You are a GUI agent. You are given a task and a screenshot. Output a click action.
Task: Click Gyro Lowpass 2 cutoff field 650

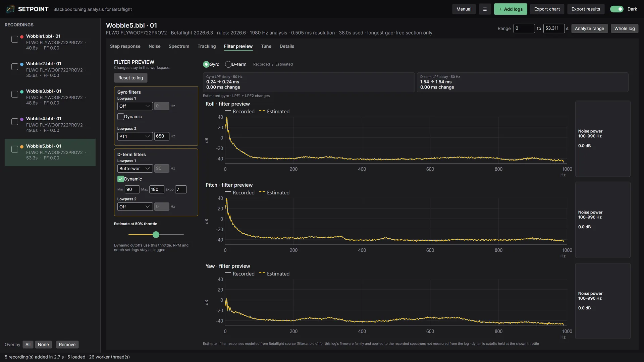pos(162,136)
